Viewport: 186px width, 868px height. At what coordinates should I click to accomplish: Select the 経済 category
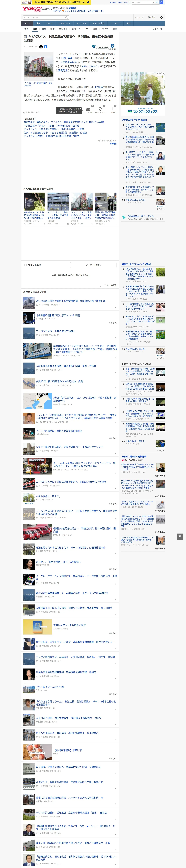52,29
